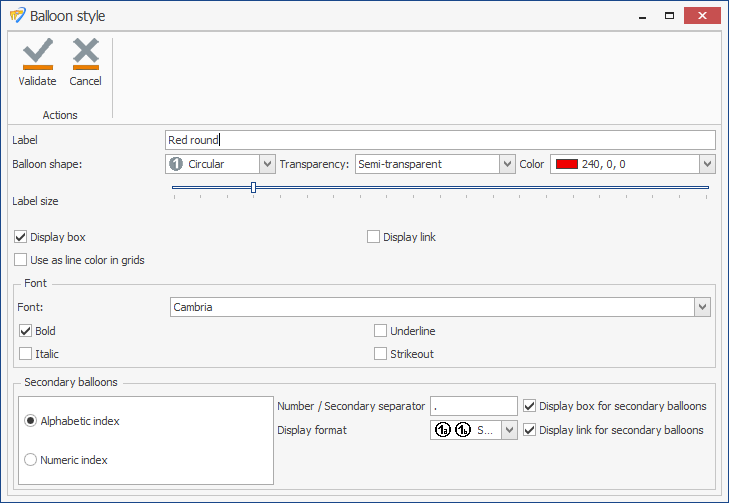Screen dimensions: 729x503
Task: Click the Balloon style title bar icon
Action: tap(17, 16)
